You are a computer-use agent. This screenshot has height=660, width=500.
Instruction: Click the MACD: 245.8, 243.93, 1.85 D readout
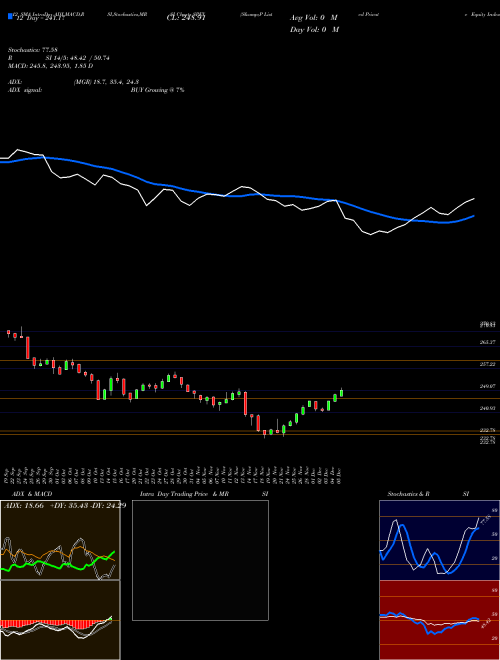pos(51,66)
